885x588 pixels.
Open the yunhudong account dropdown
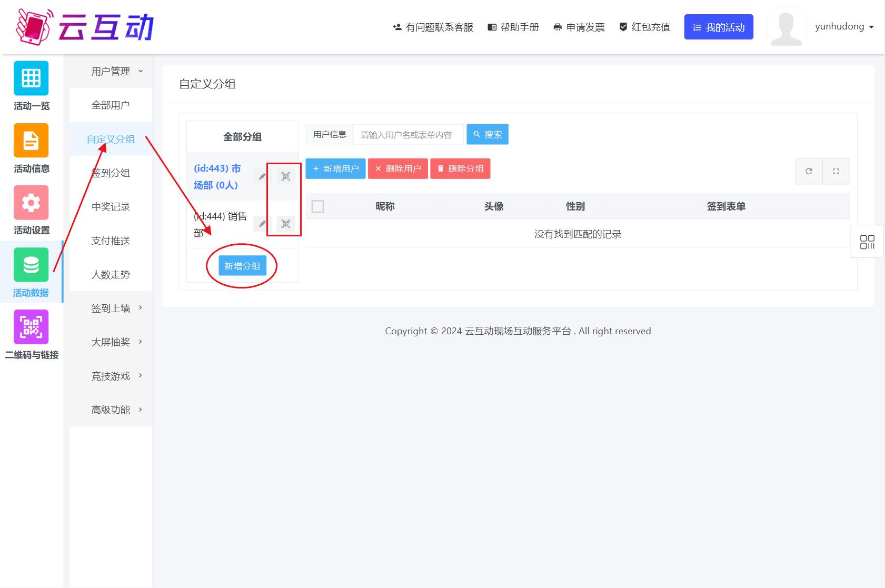point(844,27)
